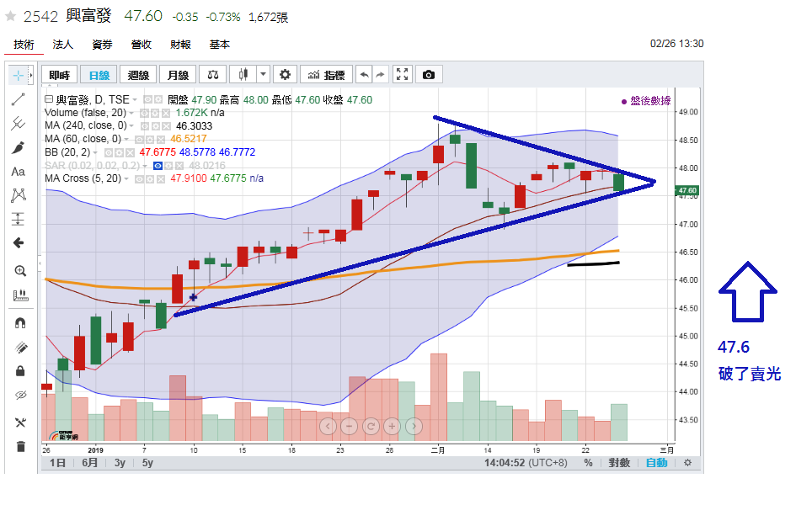Click the candlestick chart style icon

pyautogui.click(x=243, y=75)
